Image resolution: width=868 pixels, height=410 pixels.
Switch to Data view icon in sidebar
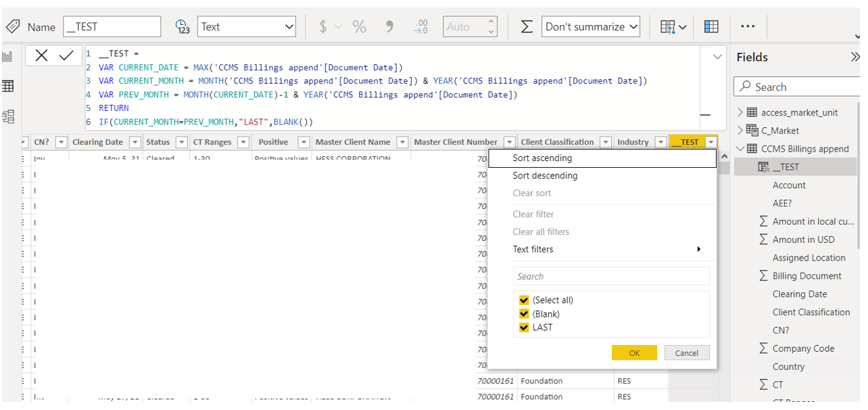tap(8, 86)
